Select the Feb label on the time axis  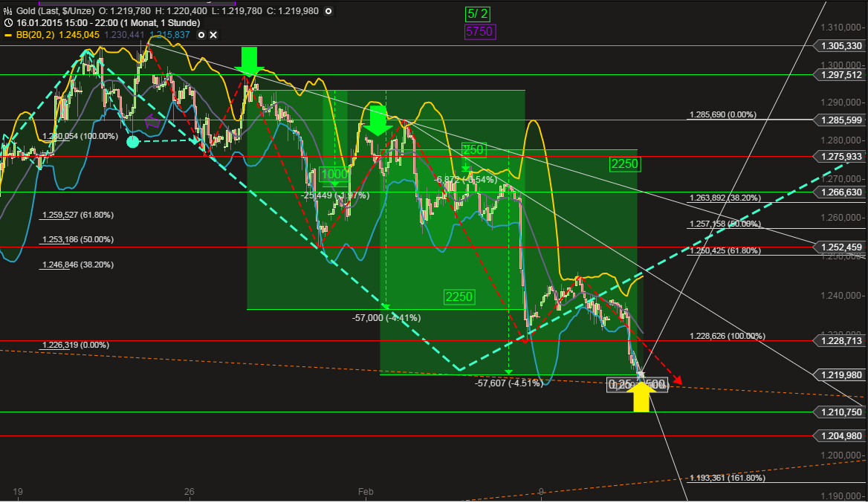coord(365,492)
